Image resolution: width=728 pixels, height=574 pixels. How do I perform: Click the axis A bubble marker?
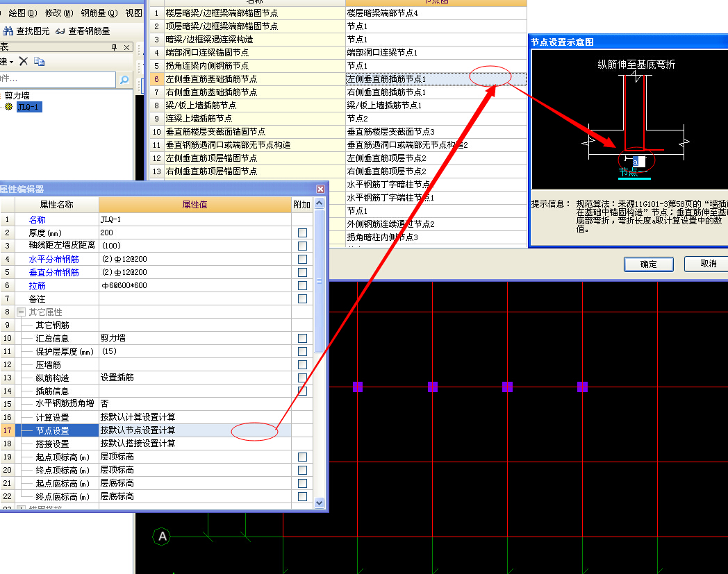[x=162, y=537]
